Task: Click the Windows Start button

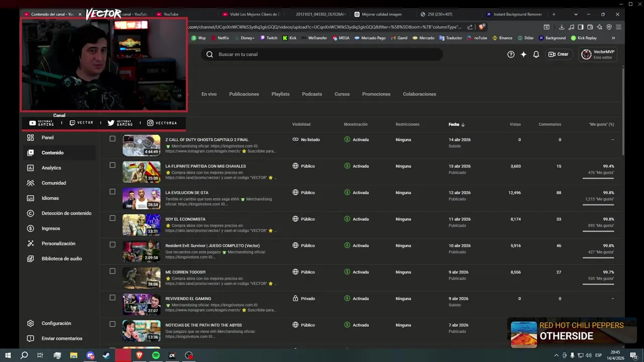Action: click(8, 355)
